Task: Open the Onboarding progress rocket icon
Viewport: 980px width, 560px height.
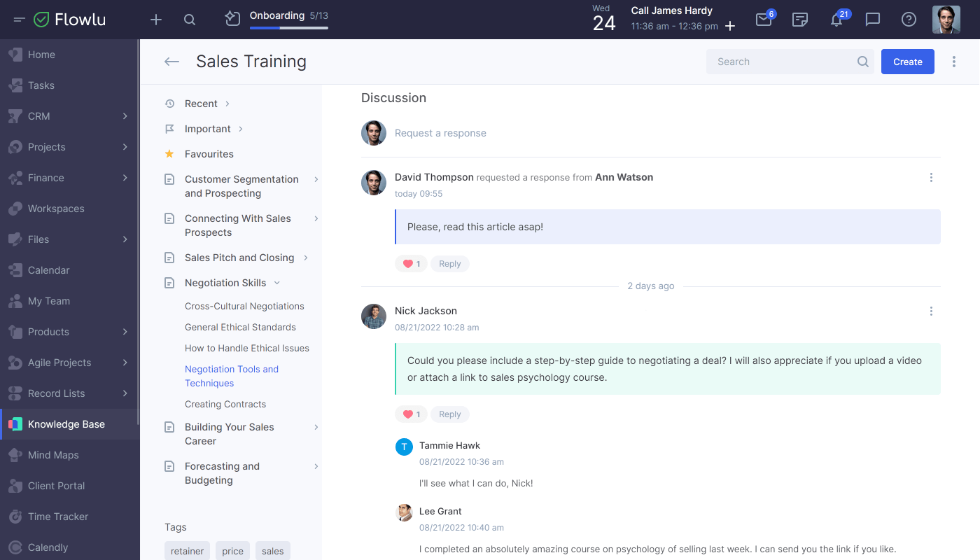Action: (x=232, y=19)
